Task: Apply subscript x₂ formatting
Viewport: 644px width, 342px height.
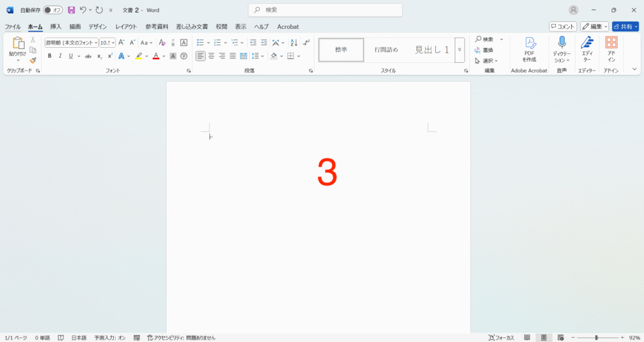Action: [99, 56]
